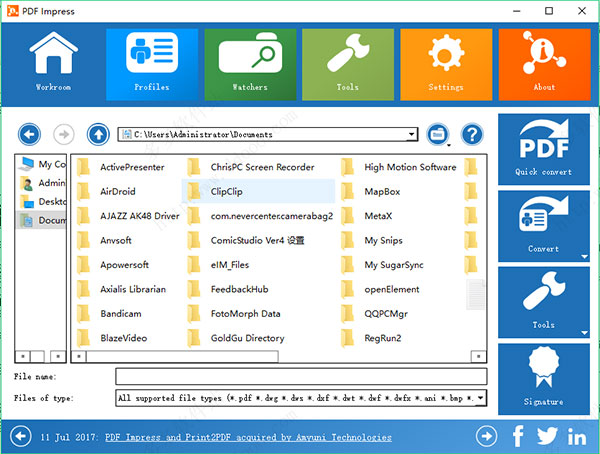This screenshot has height=454, width=600.
Task: Open the help question mark icon
Action: click(x=472, y=134)
